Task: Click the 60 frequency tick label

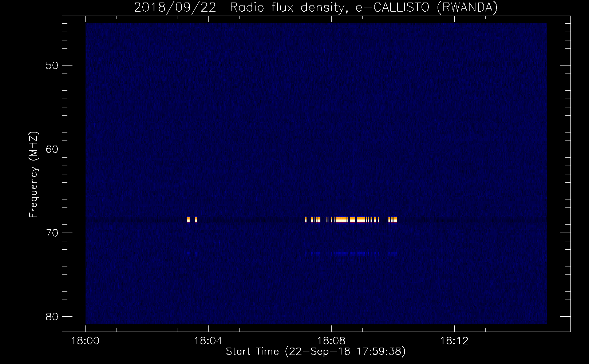Action: pyautogui.click(x=52, y=149)
